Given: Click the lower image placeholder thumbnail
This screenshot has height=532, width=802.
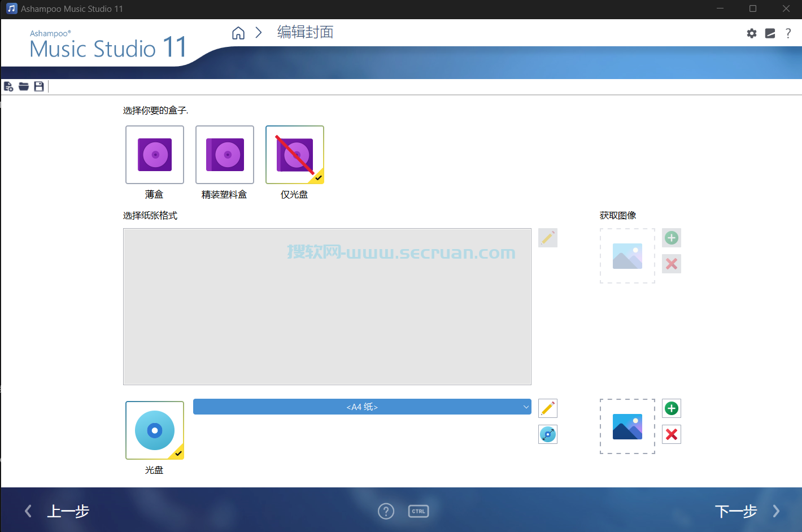Looking at the screenshot, I should click(x=627, y=426).
